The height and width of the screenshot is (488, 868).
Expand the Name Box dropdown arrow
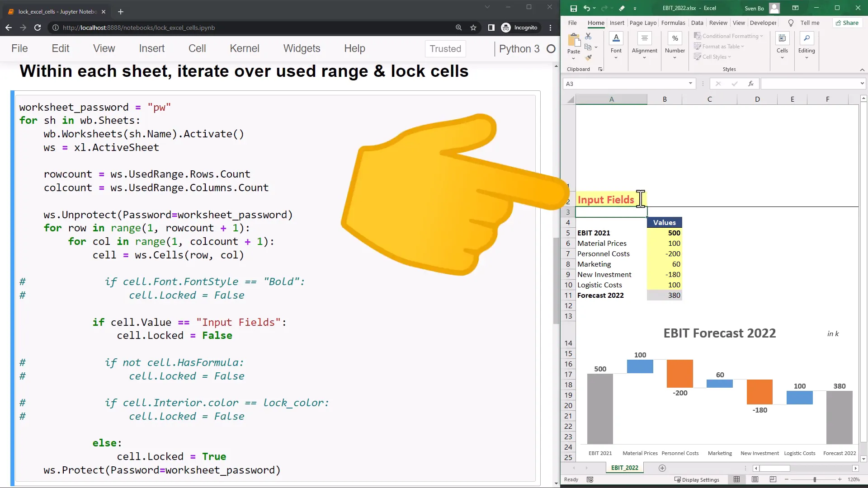690,84
